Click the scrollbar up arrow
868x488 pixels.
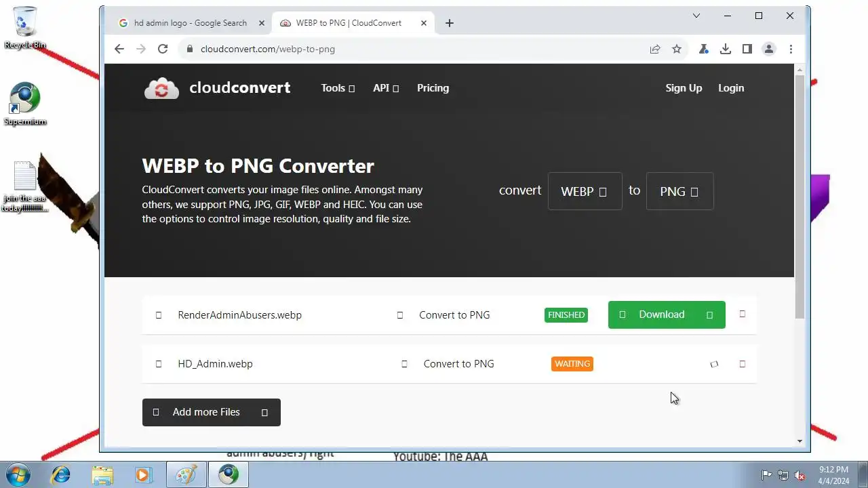tap(800, 70)
